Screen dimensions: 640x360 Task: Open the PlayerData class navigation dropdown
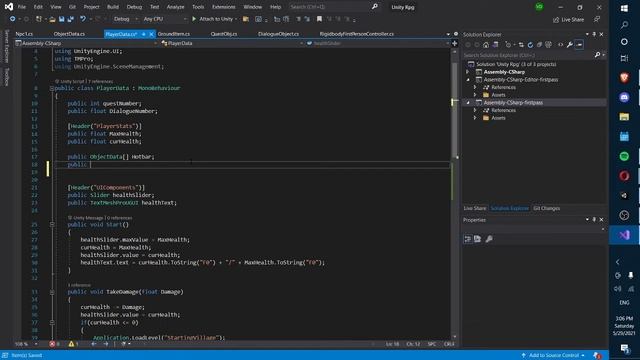pyautogui.click(x=232, y=43)
